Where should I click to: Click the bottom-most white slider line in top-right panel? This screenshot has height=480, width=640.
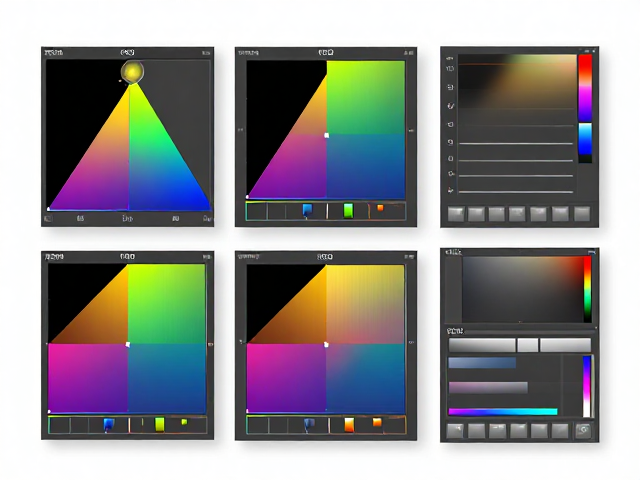point(516,191)
